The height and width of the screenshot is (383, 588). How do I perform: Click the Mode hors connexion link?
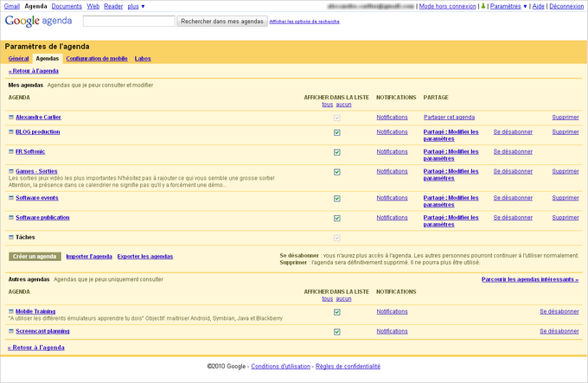pos(447,6)
